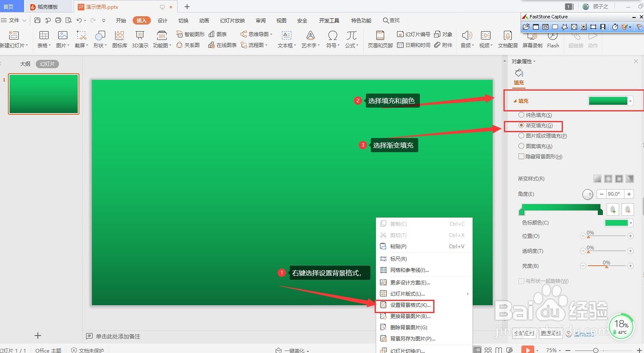The height and width of the screenshot is (353, 644).
Task: Launch 3D演示 presentation tool
Action: tap(140, 39)
